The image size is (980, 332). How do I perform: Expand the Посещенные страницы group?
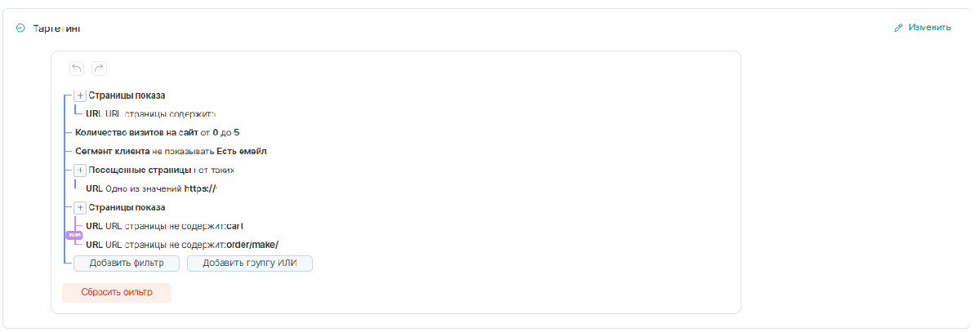coord(80,170)
